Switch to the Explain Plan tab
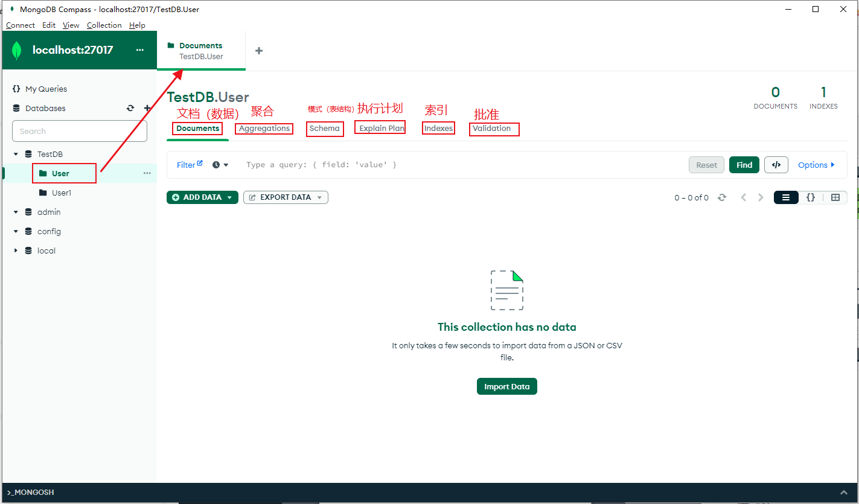Image resolution: width=859 pixels, height=504 pixels. 382,129
